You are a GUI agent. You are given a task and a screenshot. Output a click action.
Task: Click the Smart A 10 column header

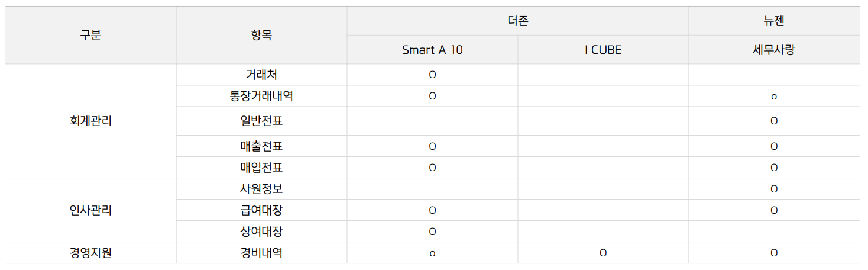(432, 50)
